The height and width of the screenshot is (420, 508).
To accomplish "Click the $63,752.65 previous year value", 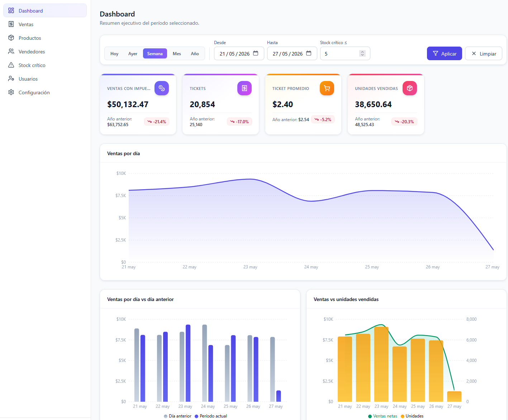I will (x=118, y=125).
